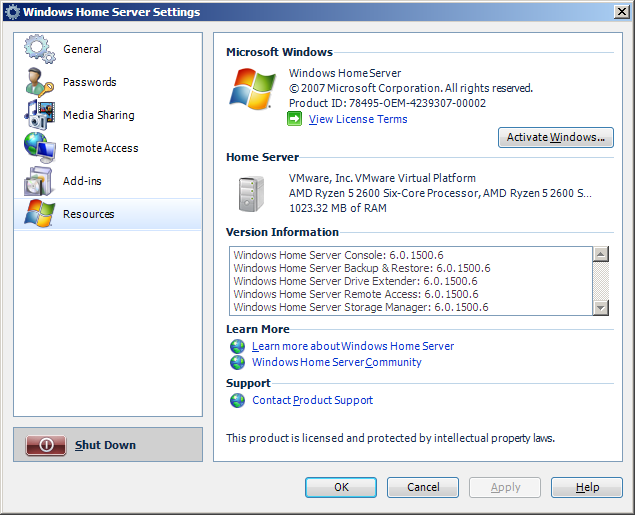Viewport: 635px width, 515px height.
Task: Click the globe icon beside Contact Product Support
Action: point(237,400)
